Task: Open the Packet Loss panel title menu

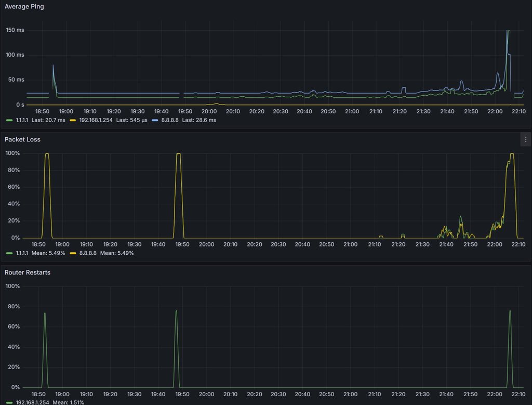Action: (22, 139)
